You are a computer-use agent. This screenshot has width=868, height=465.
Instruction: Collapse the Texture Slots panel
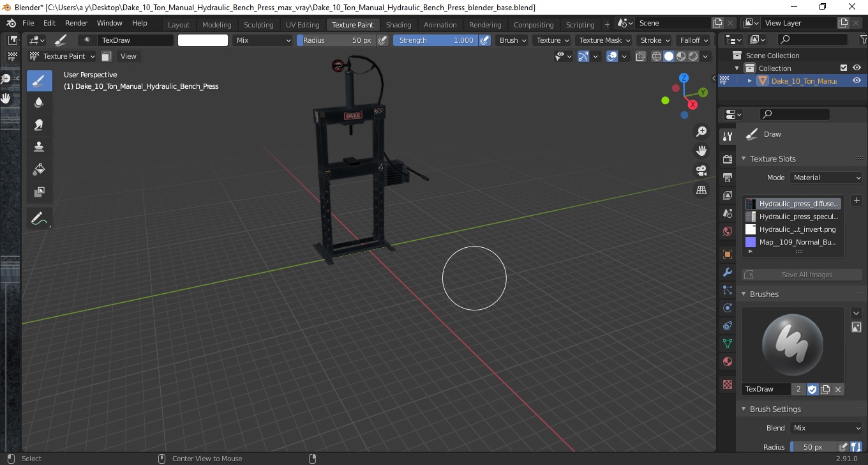pos(744,158)
